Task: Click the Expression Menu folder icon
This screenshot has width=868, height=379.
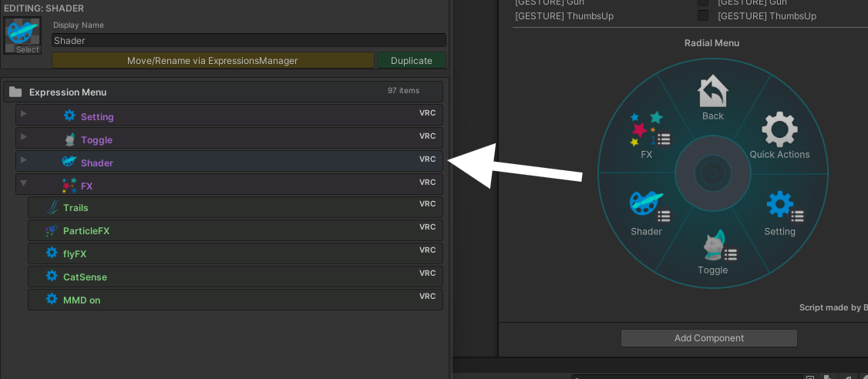Action: [x=15, y=92]
